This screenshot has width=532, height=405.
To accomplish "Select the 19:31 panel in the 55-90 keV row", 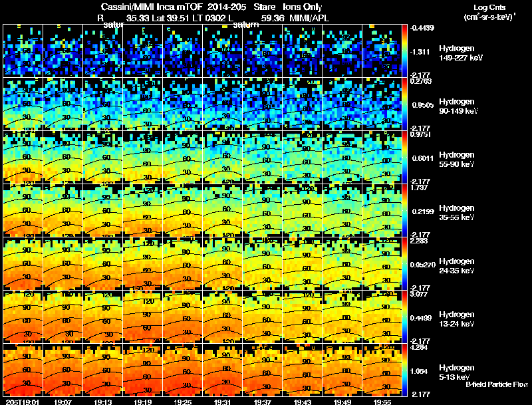I will pos(223,157).
